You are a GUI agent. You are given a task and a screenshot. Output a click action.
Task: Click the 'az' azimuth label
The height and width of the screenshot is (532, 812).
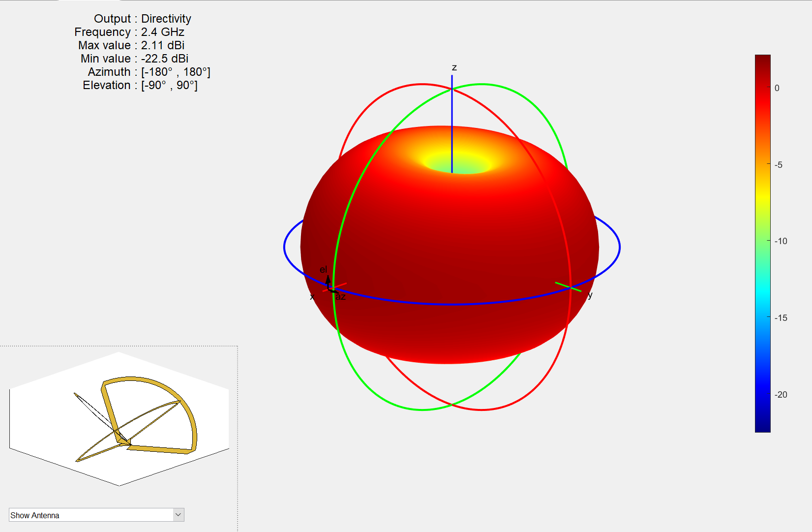point(341,297)
